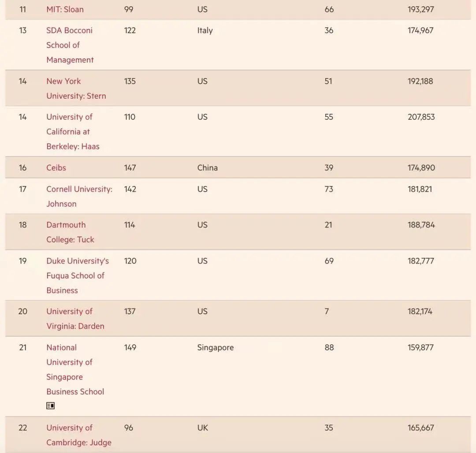476x453 pixels.
Task: Open SDA Bocconi School of Management link
Action: click(x=70, y=45)
